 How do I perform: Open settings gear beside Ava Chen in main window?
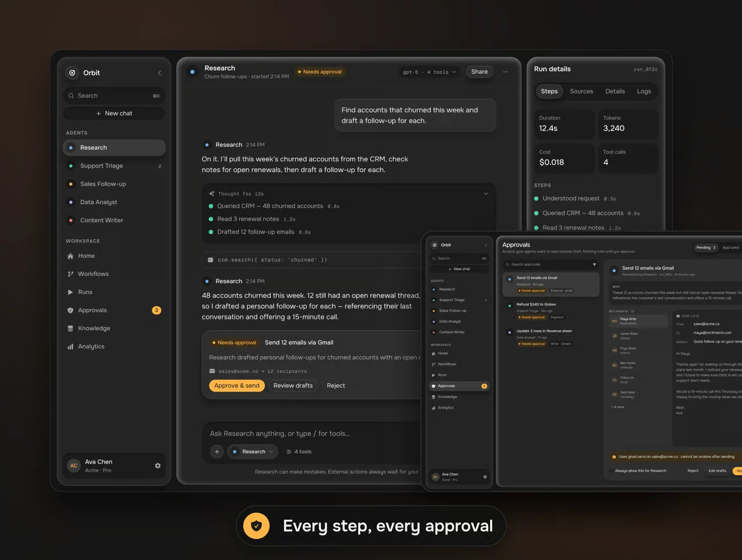point(158,466)
